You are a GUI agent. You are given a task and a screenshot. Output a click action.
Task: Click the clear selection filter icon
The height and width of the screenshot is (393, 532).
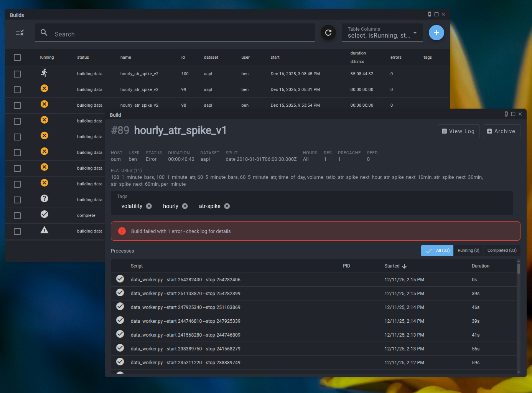coord(20,33)
